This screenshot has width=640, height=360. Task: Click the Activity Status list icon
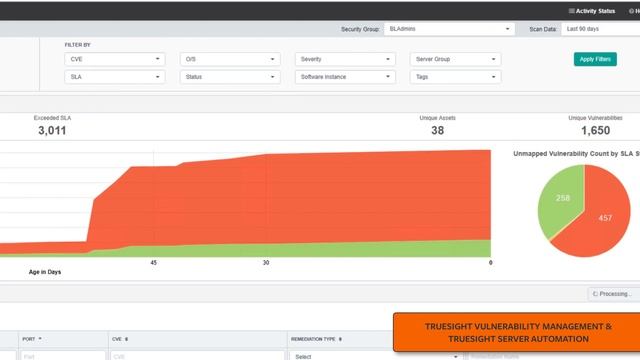[x=571, y=11]
